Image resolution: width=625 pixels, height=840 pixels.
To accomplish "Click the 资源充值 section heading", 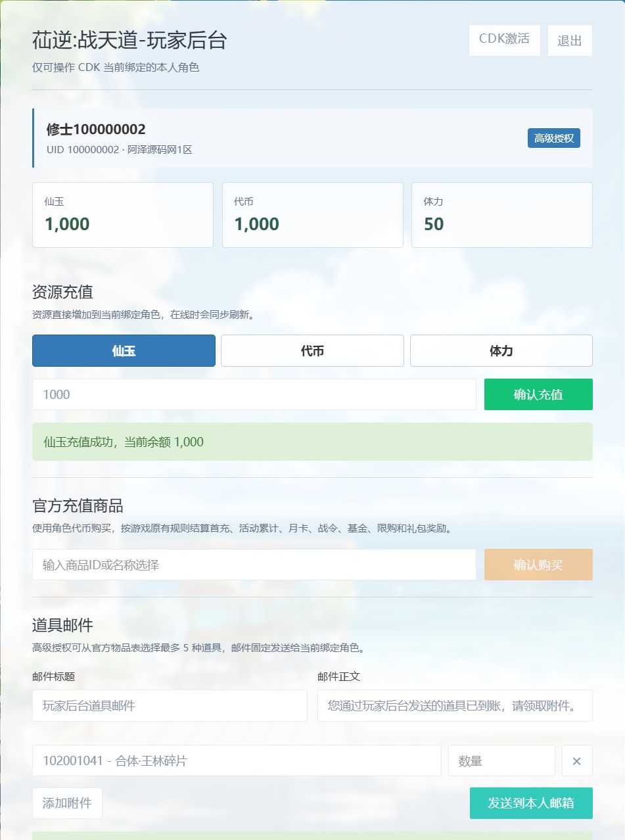I will point(63,292).
